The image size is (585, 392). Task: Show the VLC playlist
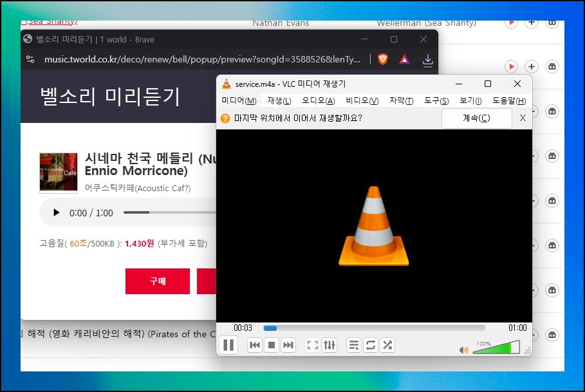point(354,345)
